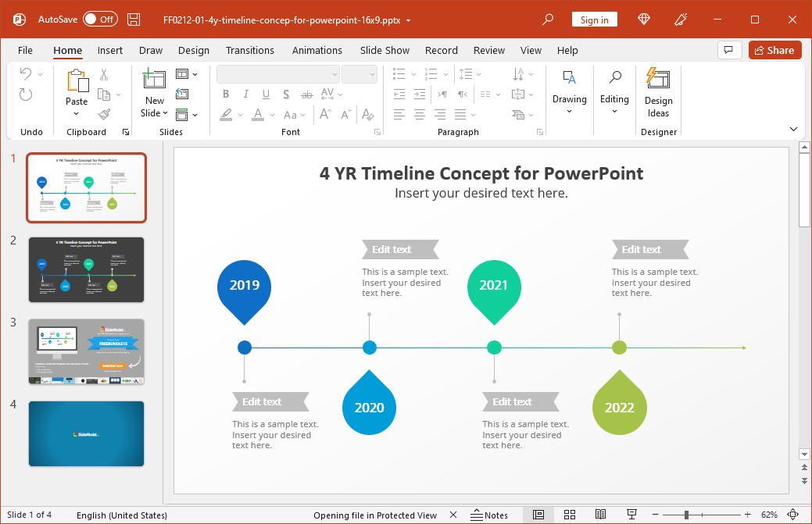Click the Format Painter icon
Screen dimensions: 812x524
pos(104,114)
